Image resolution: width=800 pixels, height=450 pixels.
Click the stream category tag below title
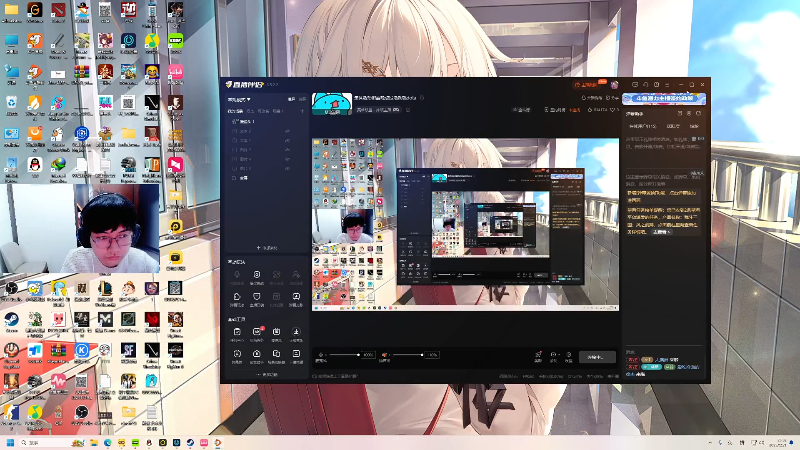(379, 110)
